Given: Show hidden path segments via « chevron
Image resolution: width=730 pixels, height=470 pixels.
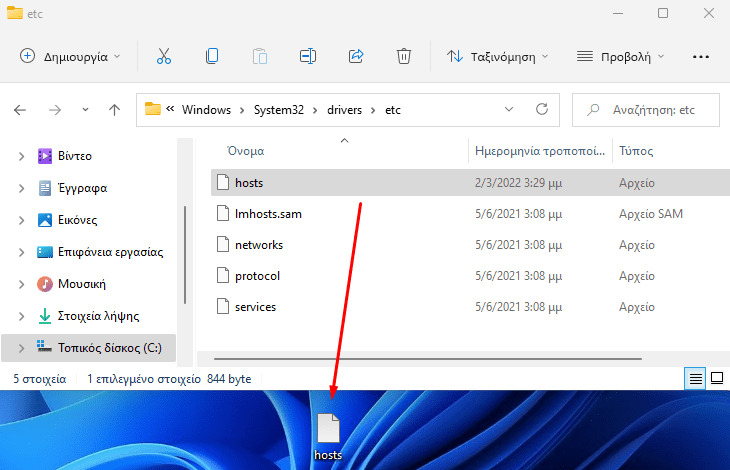Looking at the screenshot, I should (x=170, y=109).
